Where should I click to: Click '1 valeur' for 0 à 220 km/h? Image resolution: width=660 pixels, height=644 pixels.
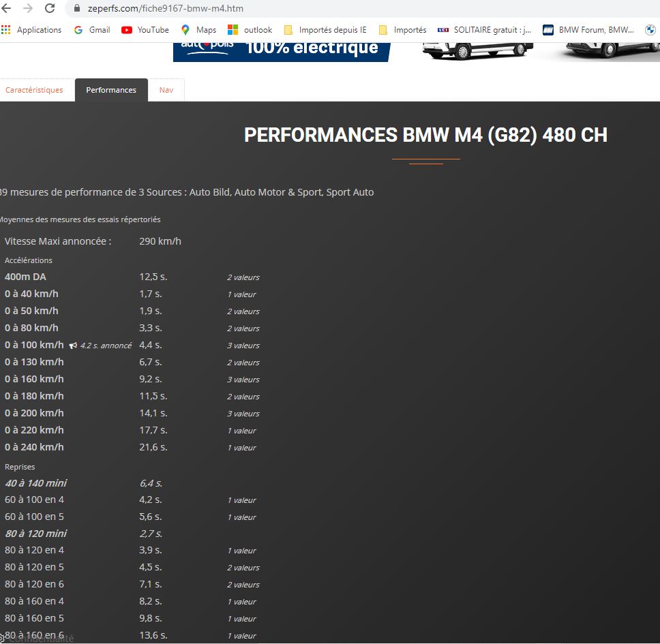tap(241, 431)
